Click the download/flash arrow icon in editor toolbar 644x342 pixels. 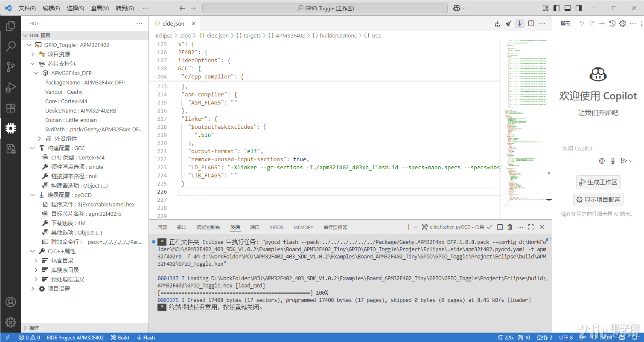click(520, 23)
